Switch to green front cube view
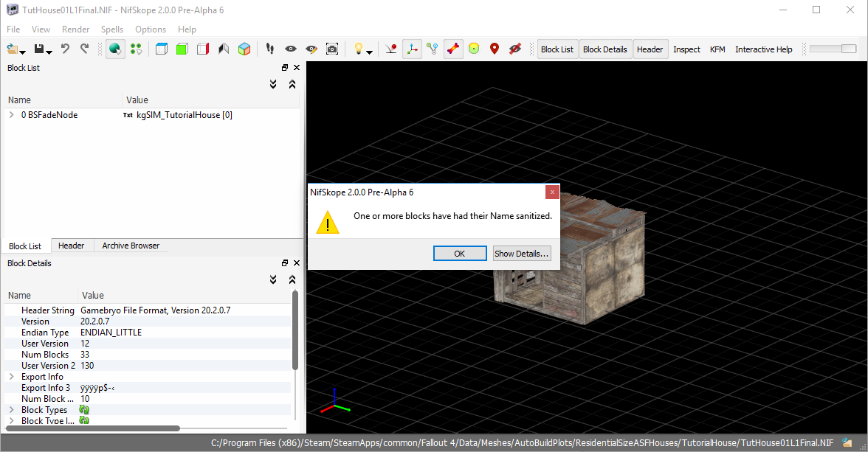 (x=182, y=49)
